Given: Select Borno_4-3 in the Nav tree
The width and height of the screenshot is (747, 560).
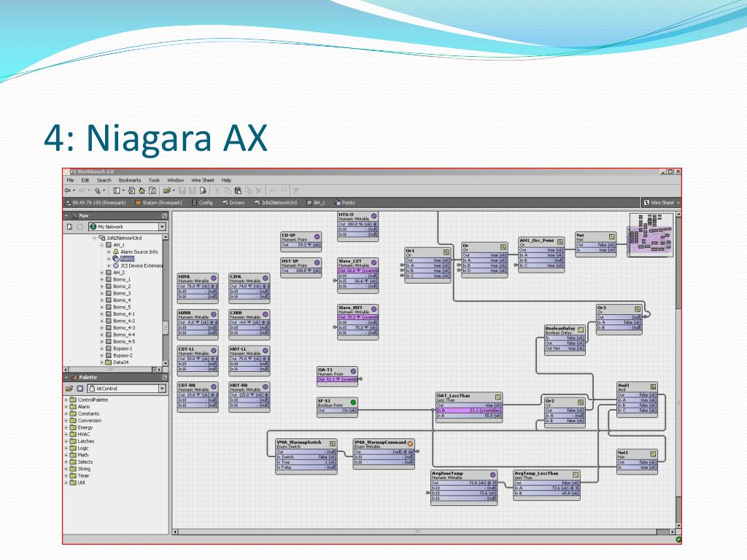Looking at the screenshot, I should coord(124,327).
